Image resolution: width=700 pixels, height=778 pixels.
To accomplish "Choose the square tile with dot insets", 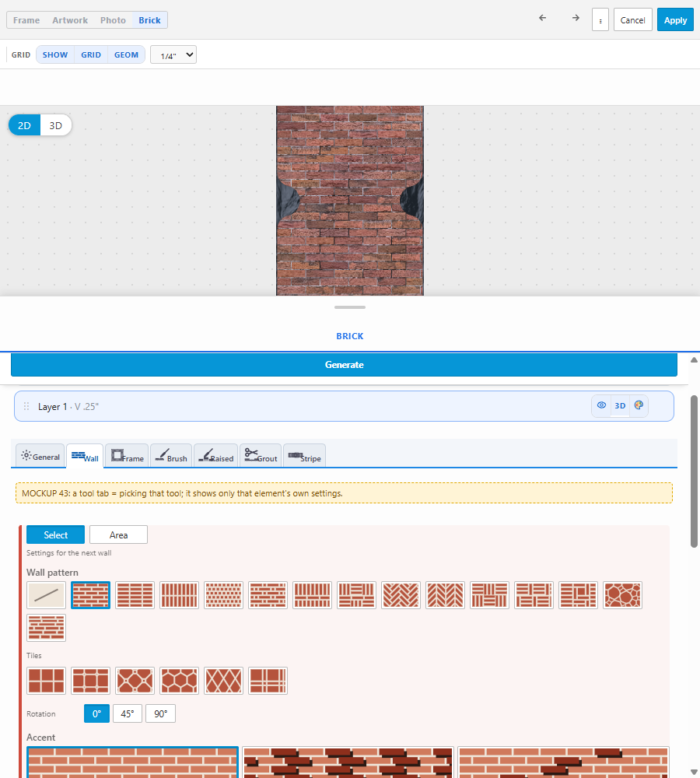I will point(90,681).
